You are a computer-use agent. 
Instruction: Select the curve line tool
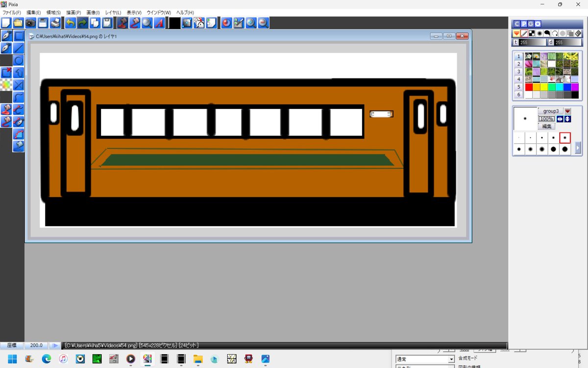pos(19,97)
